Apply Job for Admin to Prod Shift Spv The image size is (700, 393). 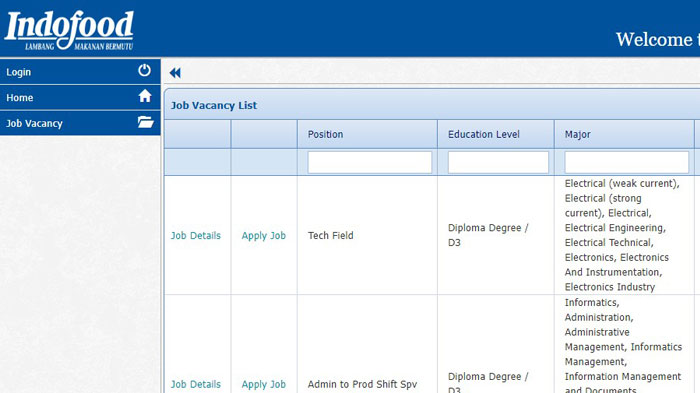pos(263,384)
